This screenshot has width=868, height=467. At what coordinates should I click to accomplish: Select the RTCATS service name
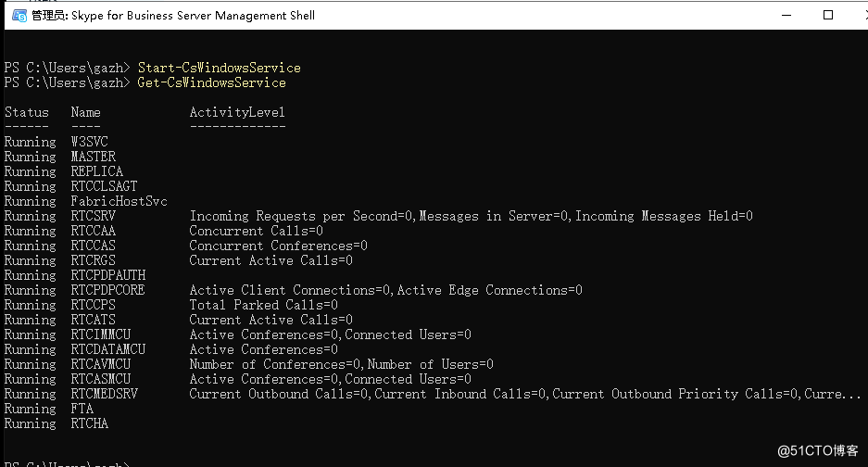pos(94,321)
